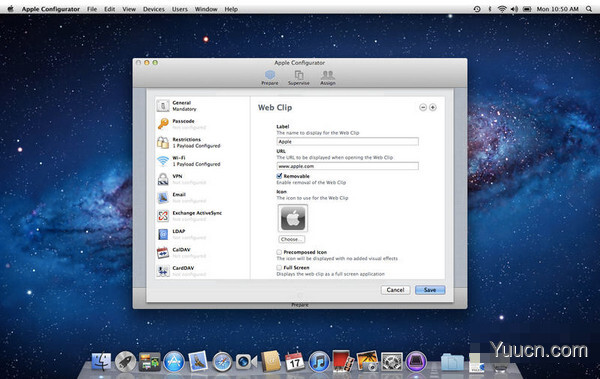This screenshot has height=379, width=600.
Task: Click the Apple logo Web Clip icon preview
Action: (293, 218)
